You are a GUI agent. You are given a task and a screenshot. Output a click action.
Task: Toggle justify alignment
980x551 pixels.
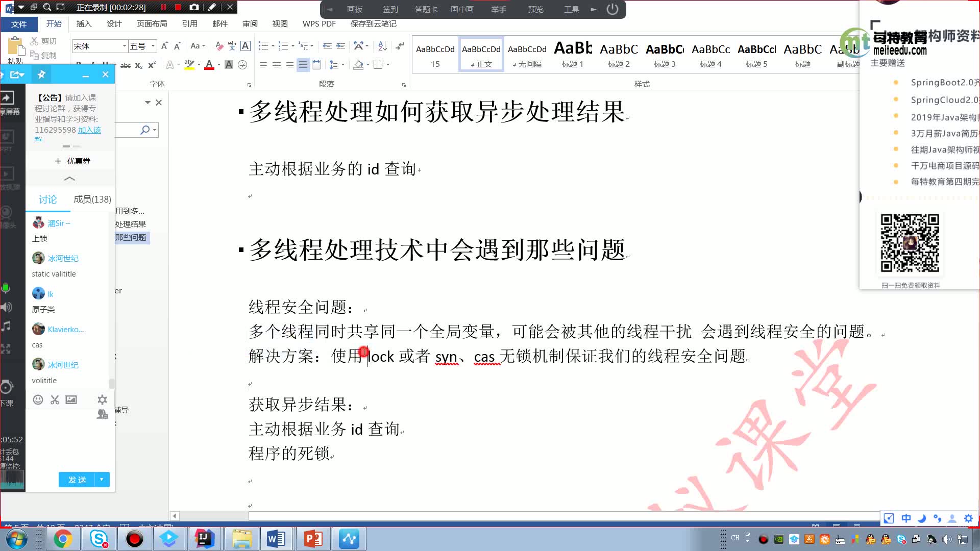303,65
